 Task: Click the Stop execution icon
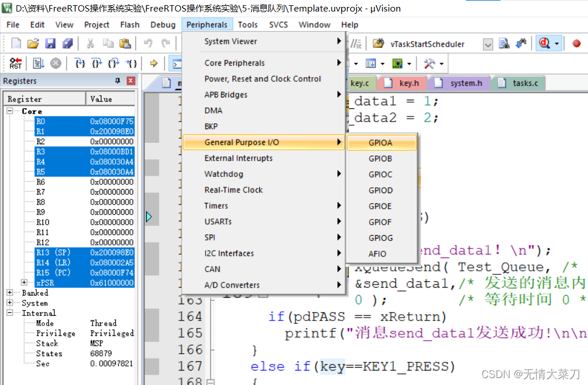tap(55, 63)
